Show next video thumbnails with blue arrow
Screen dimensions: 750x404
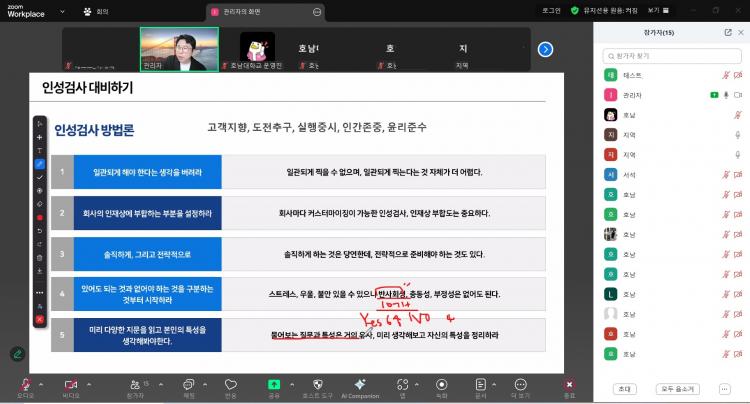tap(545, 49)
